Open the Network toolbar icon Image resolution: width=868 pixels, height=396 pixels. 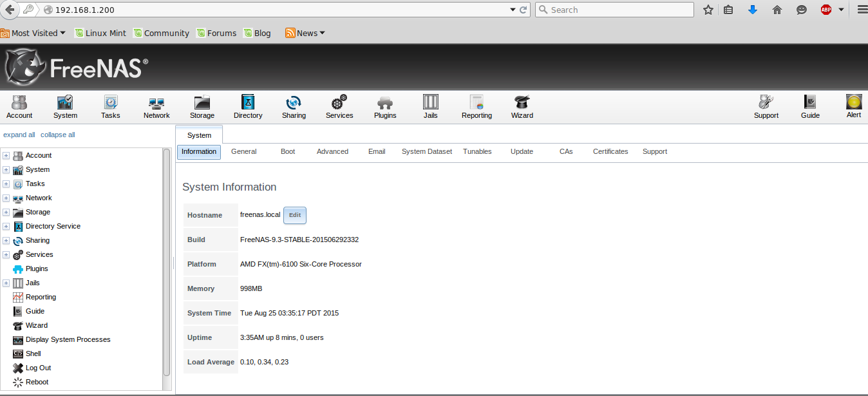tap(156, 107)
